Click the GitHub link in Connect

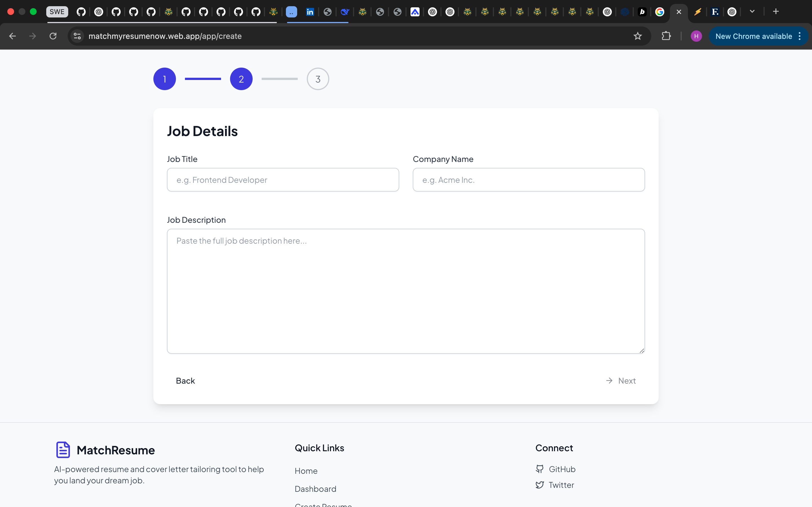click(562, 469)
